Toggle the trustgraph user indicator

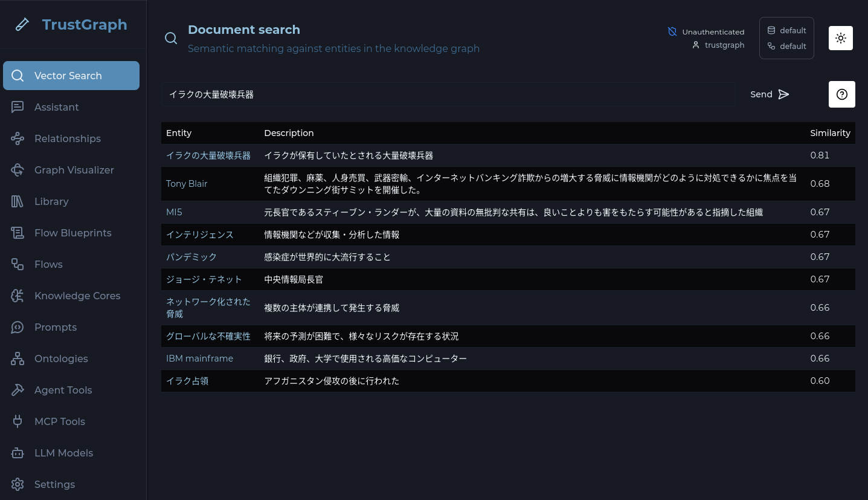click(718, 45)
